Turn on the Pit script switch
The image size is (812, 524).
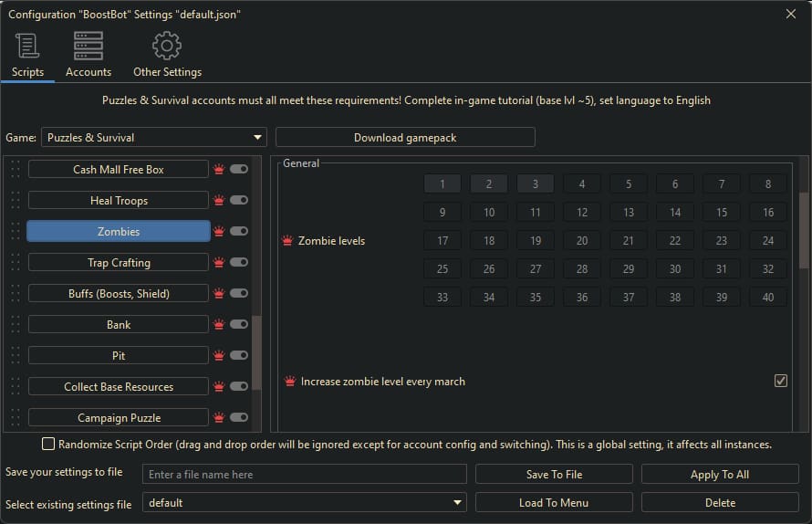click(x=239, y=355)
